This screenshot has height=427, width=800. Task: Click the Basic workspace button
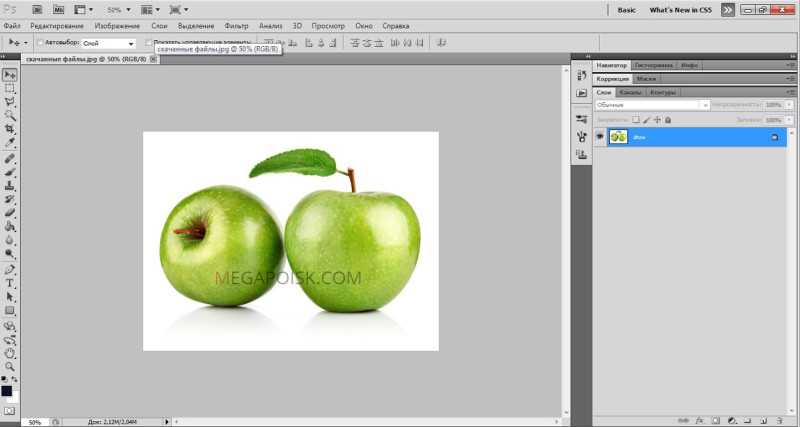pos(627,10)
